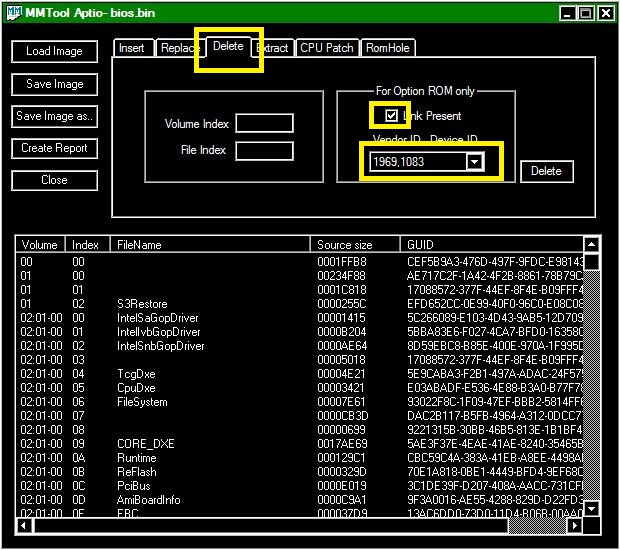Sort by the Volume column header
Viewport: 620px width, 550px height.
click(x=40, y=245)
